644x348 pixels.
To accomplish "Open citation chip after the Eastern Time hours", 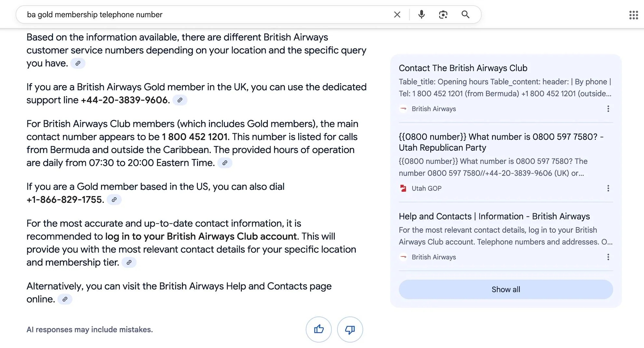I will [x=225, y=163].
